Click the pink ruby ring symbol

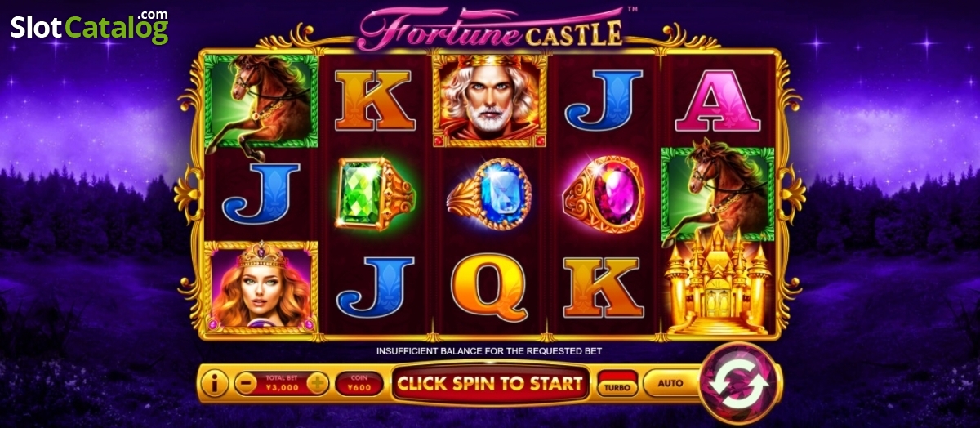click(x=604, y=194)
